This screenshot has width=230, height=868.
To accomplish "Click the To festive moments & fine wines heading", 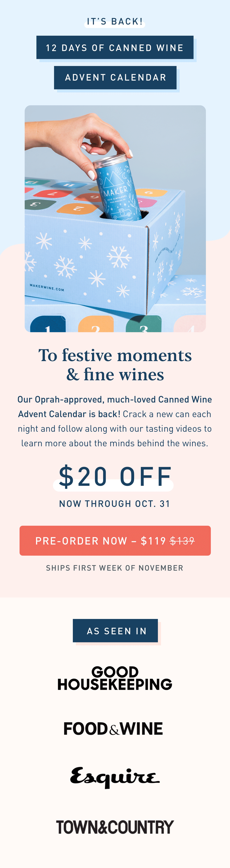I will pos(115,365).
